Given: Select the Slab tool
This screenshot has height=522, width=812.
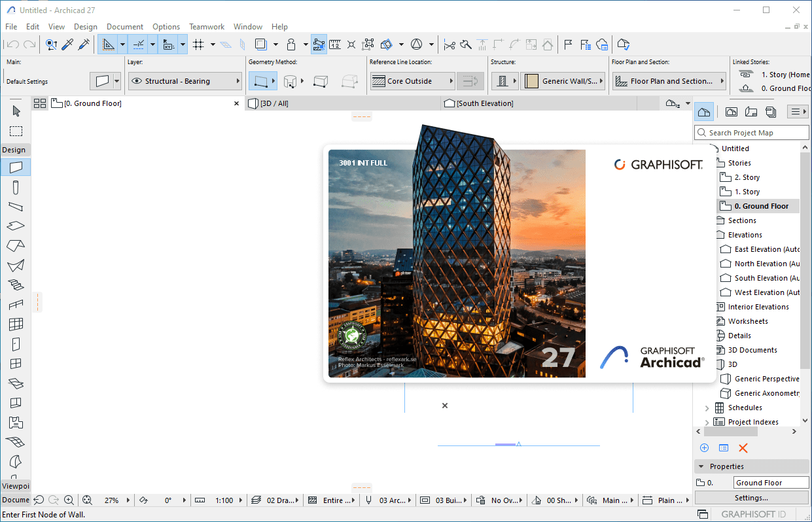Looking at the screenshot, I should (16, 226).
